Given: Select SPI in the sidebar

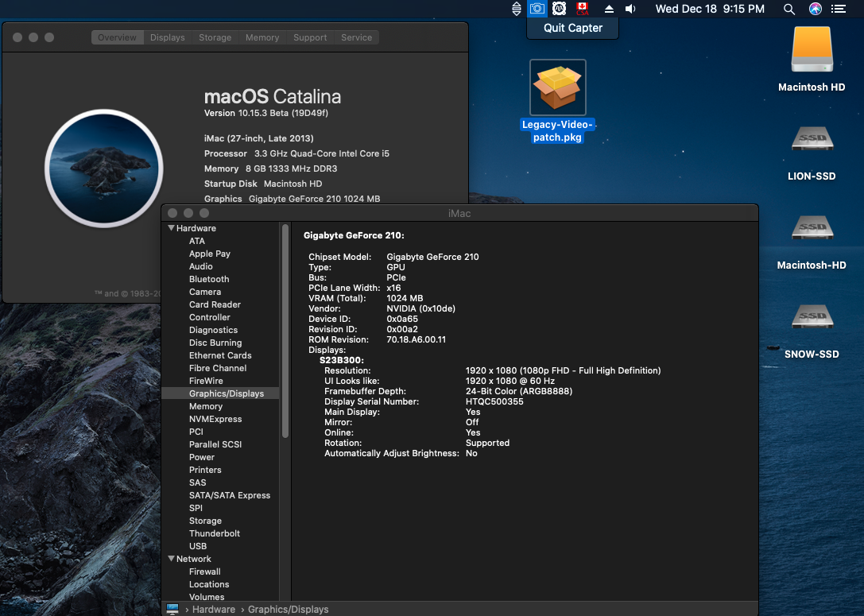Looking at the screenshot, I should [220, 508].
